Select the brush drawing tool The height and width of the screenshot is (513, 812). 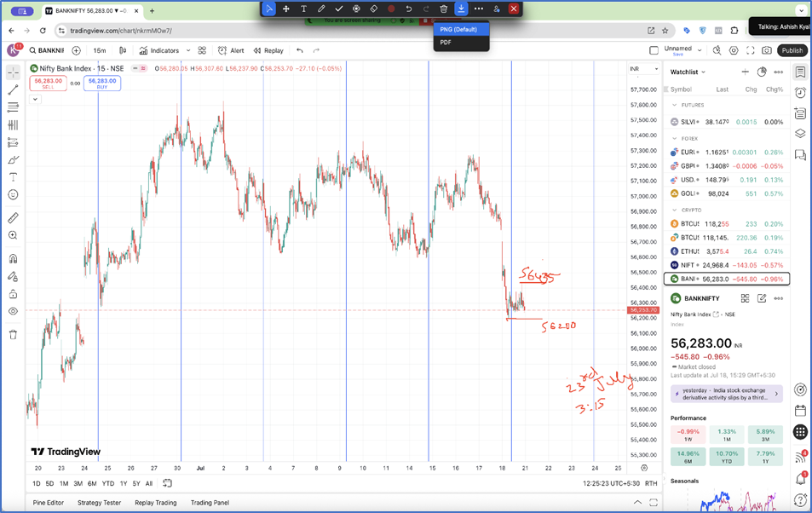pyautogui.click(x=13, y=160)
